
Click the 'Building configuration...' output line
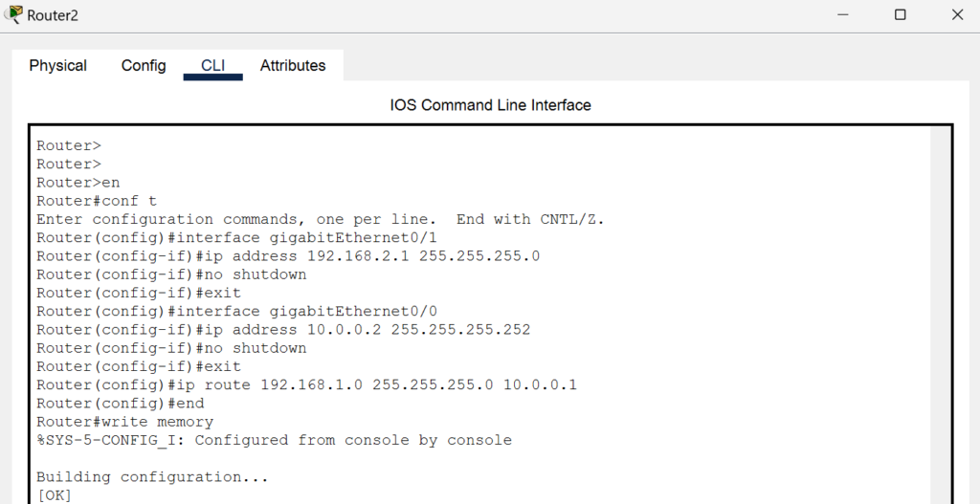coord(152,477)
